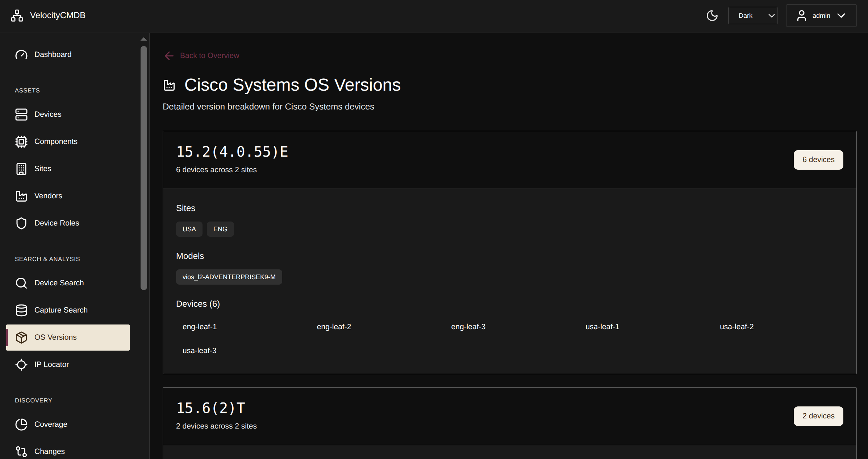Click '6 devices across 2 sites' text
868x459 pixels.
pos(216,170)
